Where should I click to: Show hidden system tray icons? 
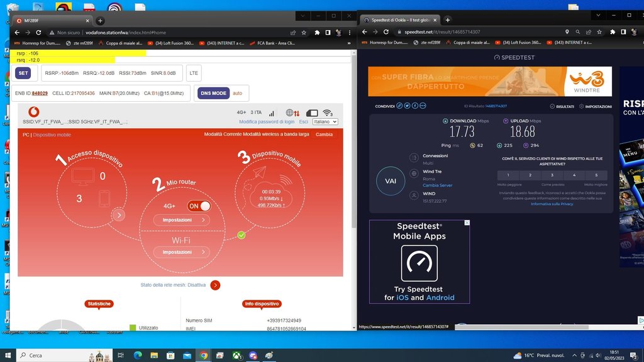574,356
